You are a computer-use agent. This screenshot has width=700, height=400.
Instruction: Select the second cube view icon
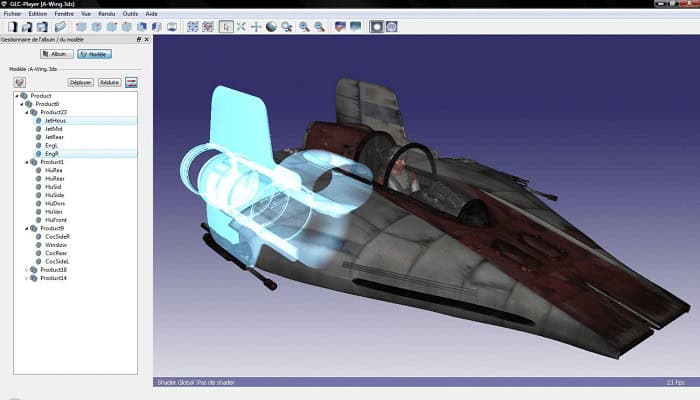[x=96, y=27]
